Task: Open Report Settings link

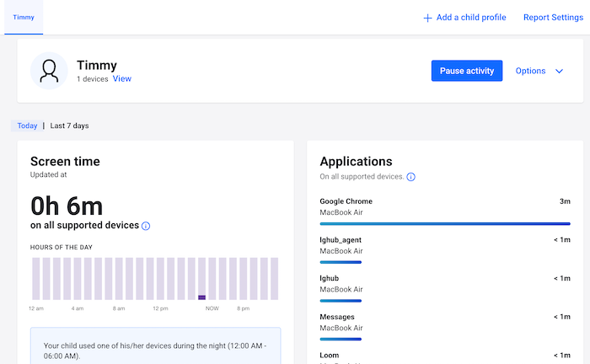Action: point(553,18)
